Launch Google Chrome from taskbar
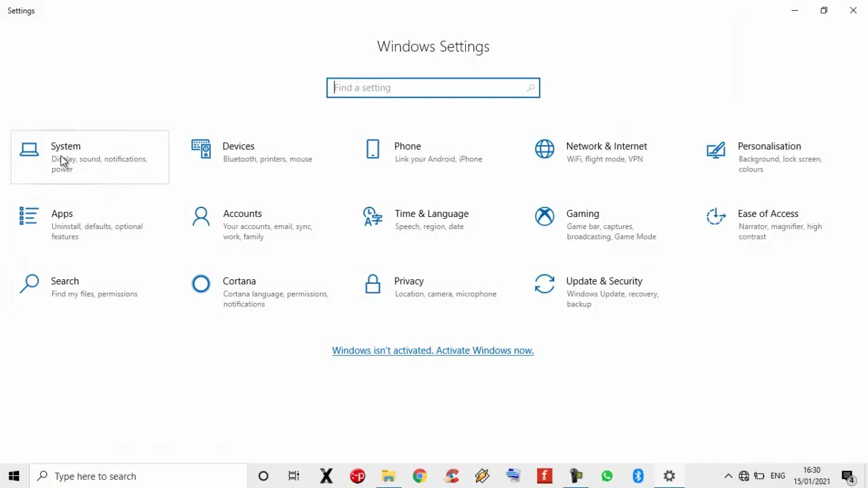 pos(419,476)
